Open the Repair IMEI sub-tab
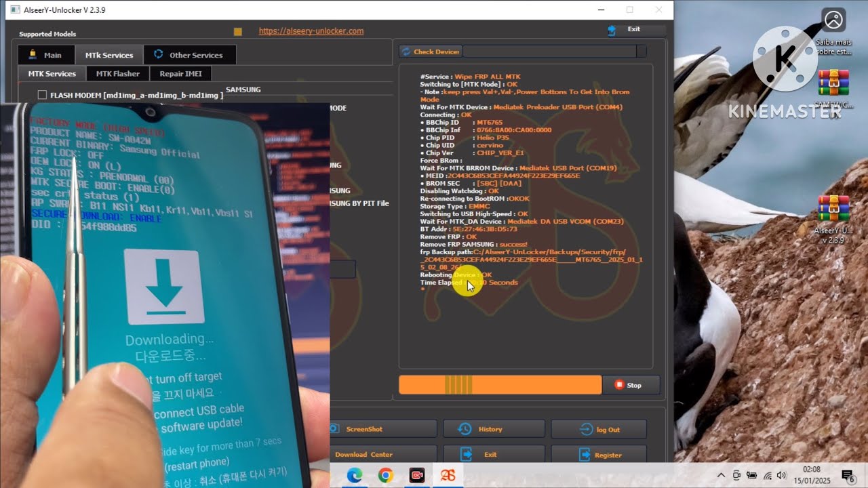The height and width of the screenshot is (488, 868). 180,73
